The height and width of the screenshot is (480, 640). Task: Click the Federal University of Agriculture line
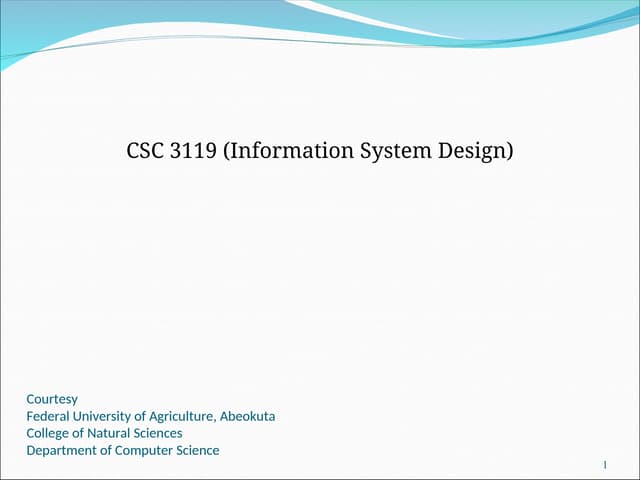point(150,416)
